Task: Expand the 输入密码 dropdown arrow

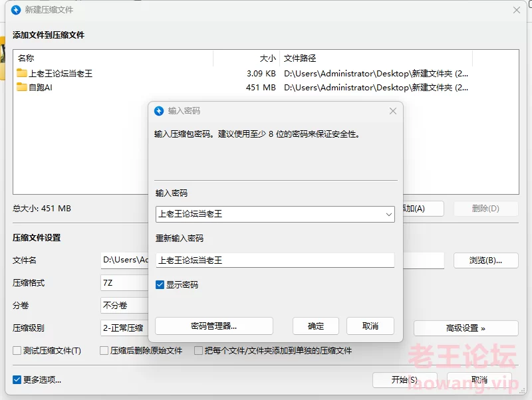Action: (x=389, y=214)
